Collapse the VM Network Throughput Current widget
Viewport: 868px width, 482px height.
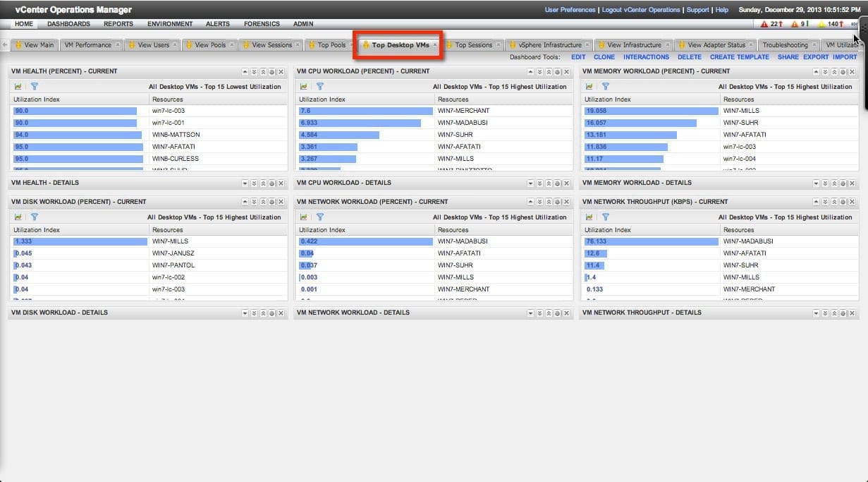[817, 202]
